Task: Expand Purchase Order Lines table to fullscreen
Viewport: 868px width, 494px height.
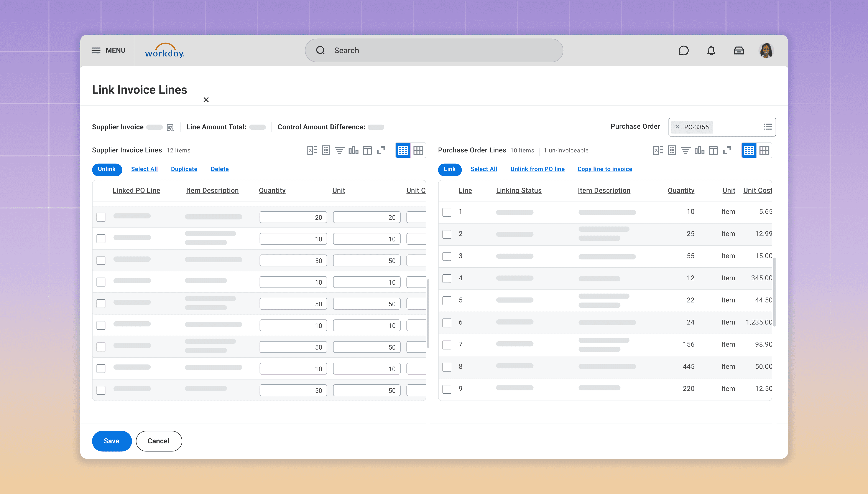Action: point(727,150)
